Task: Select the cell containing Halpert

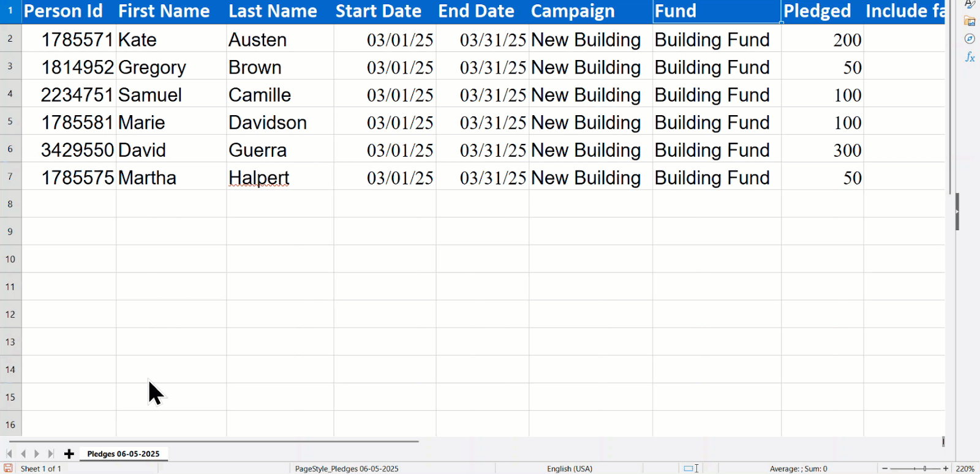Action: coord(280,176)
